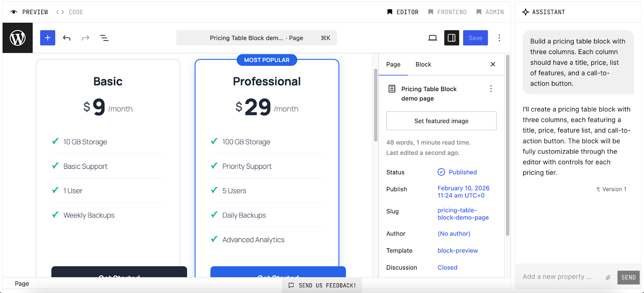Toggle the settings sidebar panel

[x=452, y=38]
